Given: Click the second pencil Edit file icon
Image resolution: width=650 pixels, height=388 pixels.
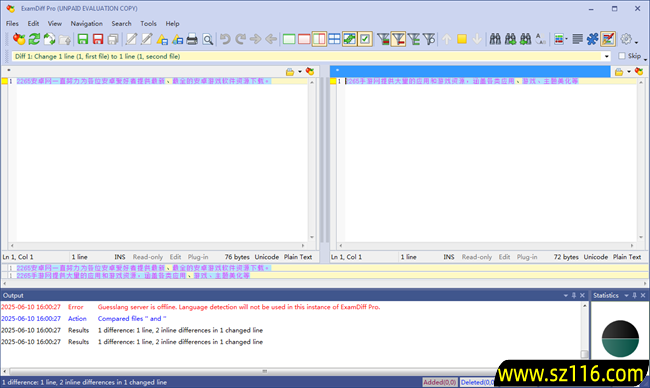Looking at the screenshot, I should [x=147, y=39].
